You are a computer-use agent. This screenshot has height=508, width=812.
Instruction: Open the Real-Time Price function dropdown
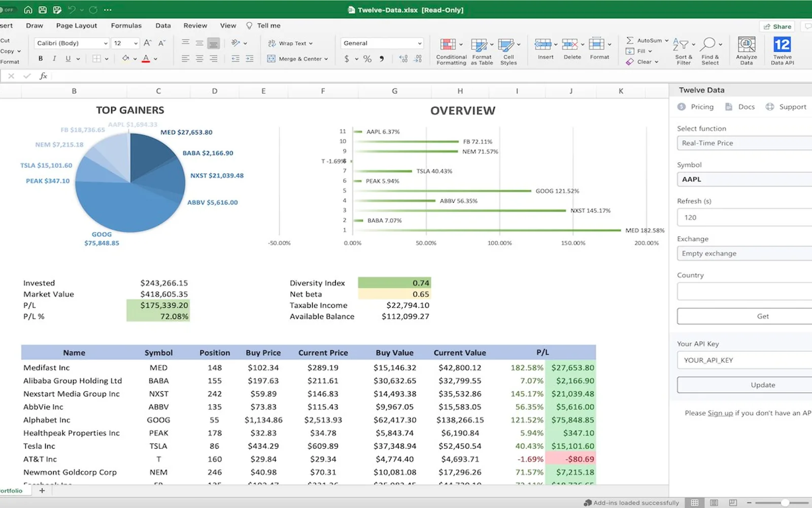pos(745,143)
